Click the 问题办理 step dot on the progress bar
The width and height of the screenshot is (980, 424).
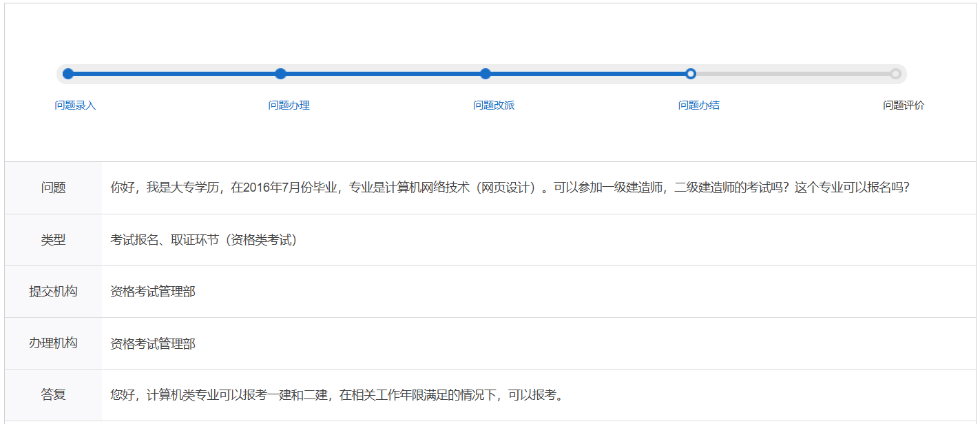point(280,74)
